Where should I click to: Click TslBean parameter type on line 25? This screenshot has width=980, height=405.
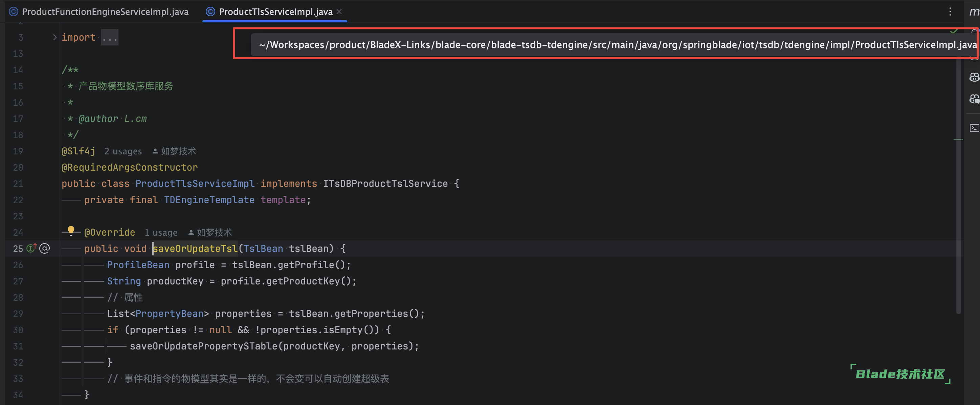(x=263, y=249)
